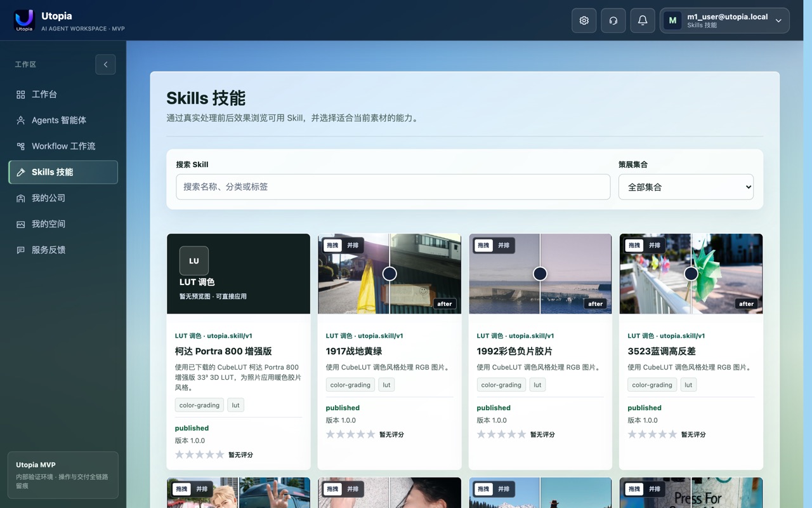This screenshot has height=508, width=812.
Task: Select 拖拽 mode on 1917战地黄绿 card
Action: click(x=333, y=245)
